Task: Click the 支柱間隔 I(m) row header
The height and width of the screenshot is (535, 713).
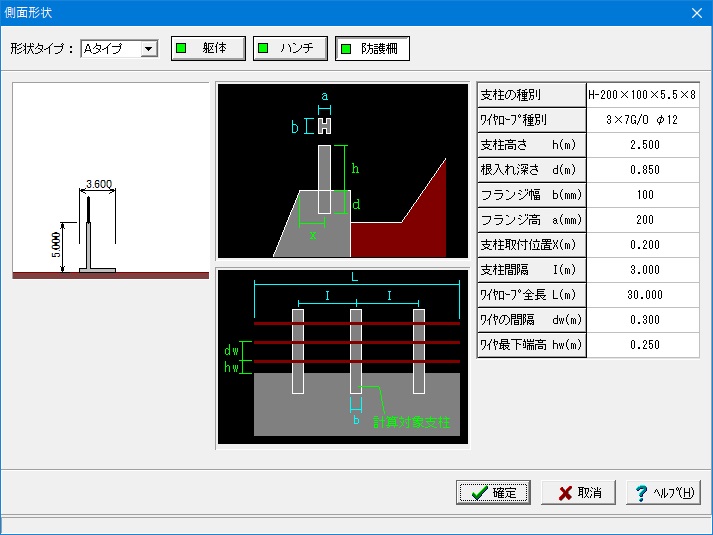Action: click(532, 270)
